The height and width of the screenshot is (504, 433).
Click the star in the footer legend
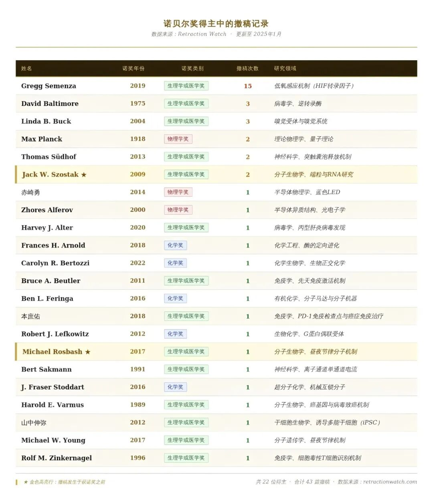pyautogui.click(x=26, y=482)
